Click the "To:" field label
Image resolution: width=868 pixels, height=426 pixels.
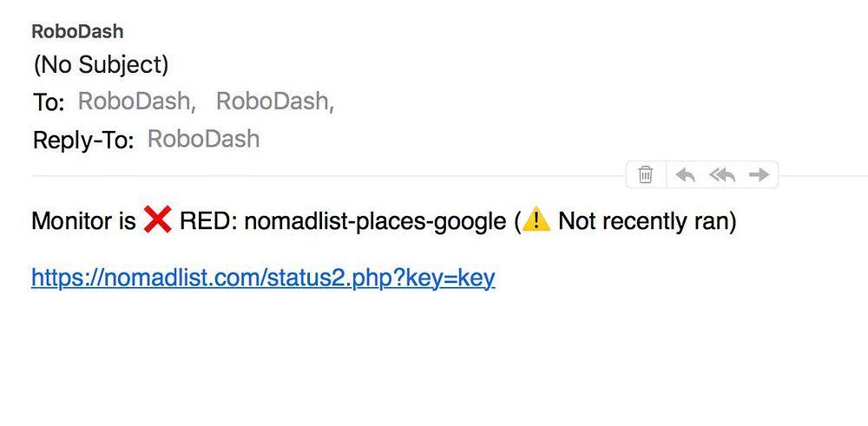coord(49,102)
